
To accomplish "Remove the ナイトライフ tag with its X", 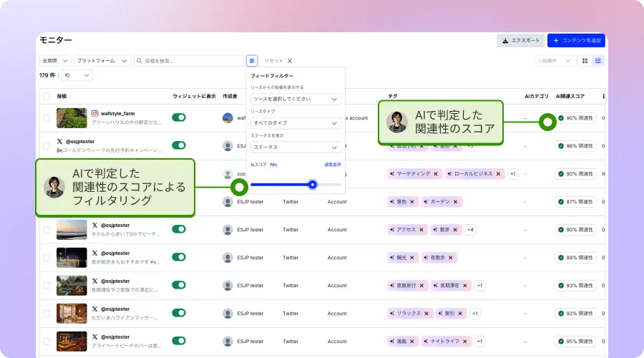I will (x=465, y=342).
